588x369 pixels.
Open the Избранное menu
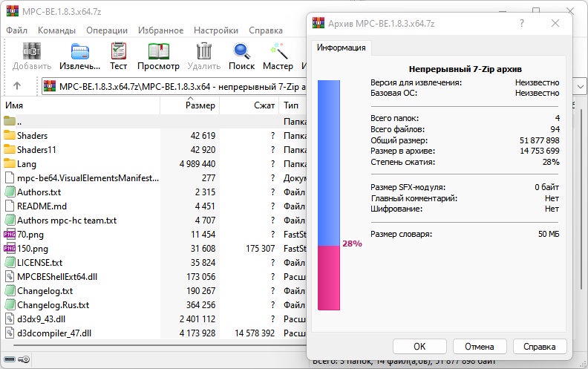[x=161, y=30]
